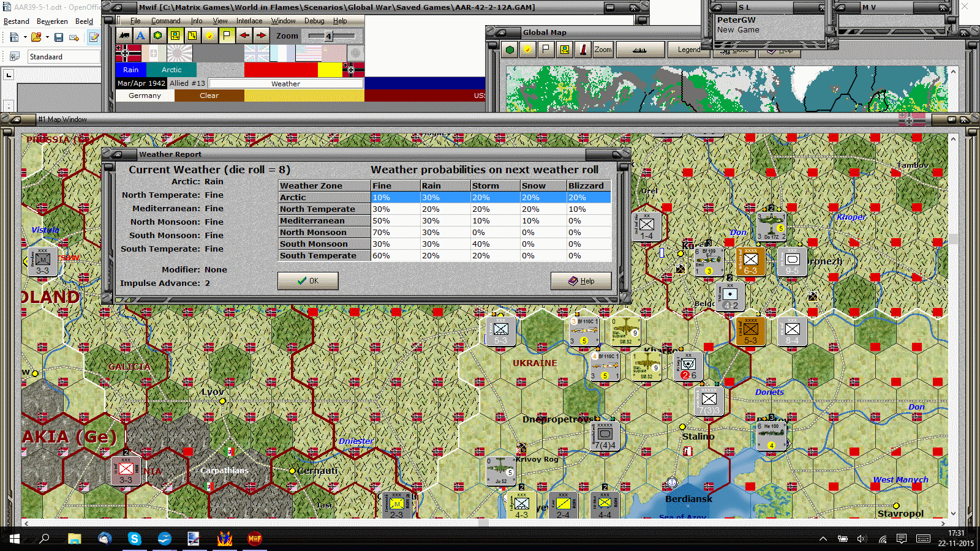This screenshot has height=551, width=980.
Task: Click the blue Rain weather indicator
Action: click(131, 70)
